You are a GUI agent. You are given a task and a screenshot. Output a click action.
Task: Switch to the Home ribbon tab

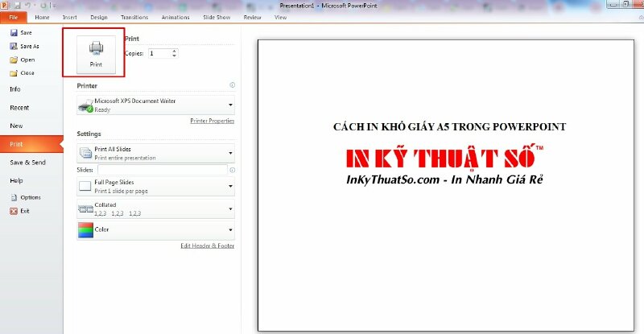click(42, 17)
